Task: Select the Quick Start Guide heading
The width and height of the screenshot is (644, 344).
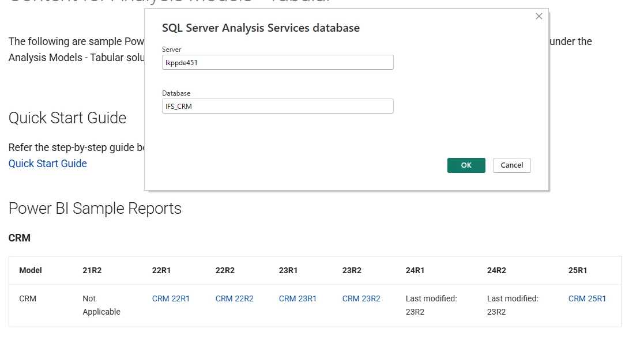Action: click(x=67, y=118)
